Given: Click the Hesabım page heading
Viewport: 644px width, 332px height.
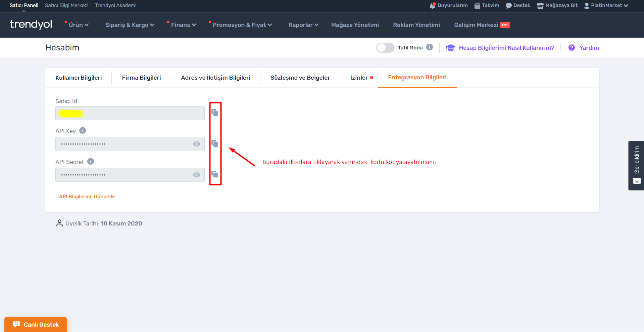Looking at the screenshot, I should [x=62, y=48].
